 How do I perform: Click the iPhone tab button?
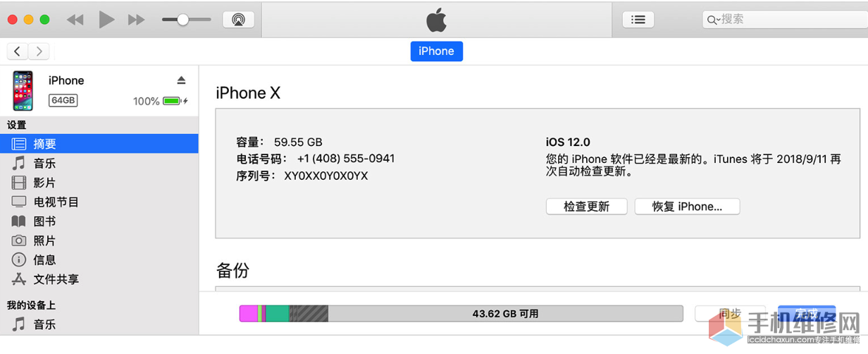(437, 51)
